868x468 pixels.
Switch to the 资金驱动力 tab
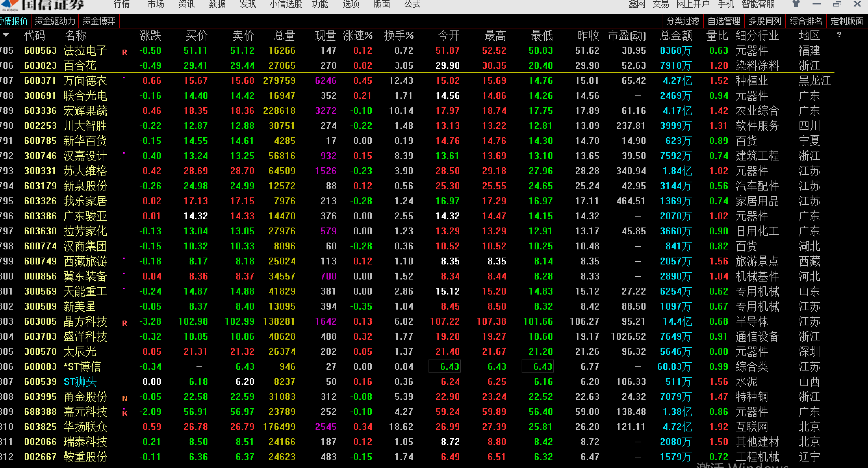click(55, 21)
